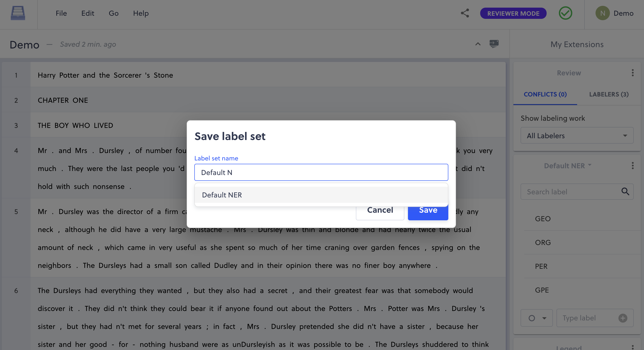Open Review panel three-dot menu
The width and height of the screenshot is (644, 350).
(633, 73)
